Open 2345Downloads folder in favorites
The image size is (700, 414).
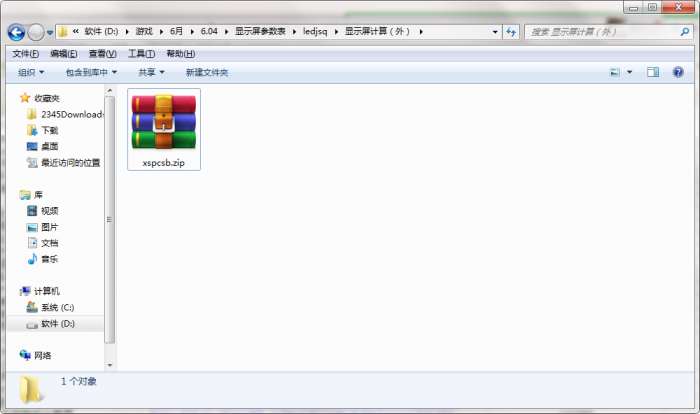pyautogui.click(x=65, y=114)
